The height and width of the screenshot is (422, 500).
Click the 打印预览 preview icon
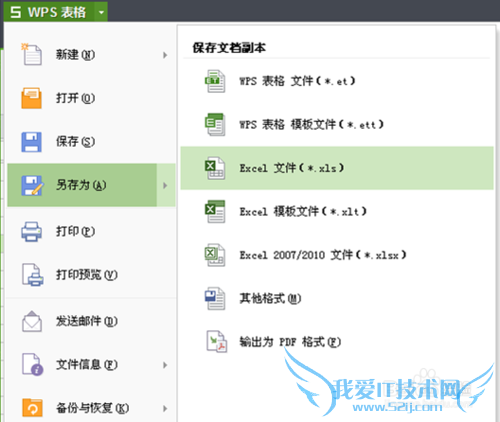pyautogui.click(x=32, y=275)
